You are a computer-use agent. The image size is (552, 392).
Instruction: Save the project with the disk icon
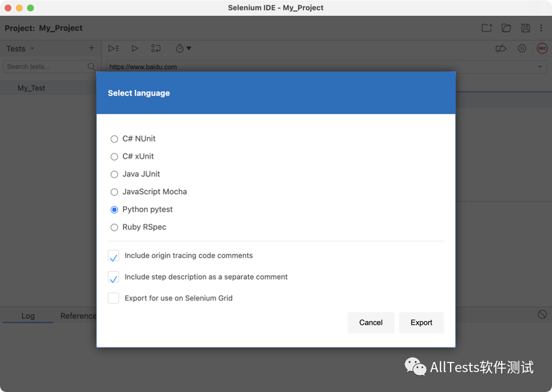click(x=525, y=28)
